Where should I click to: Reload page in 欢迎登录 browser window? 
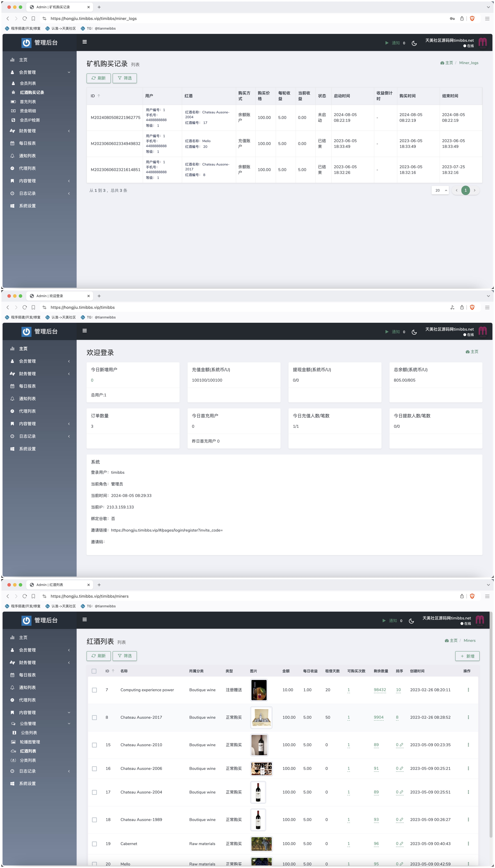click(24, 307)
